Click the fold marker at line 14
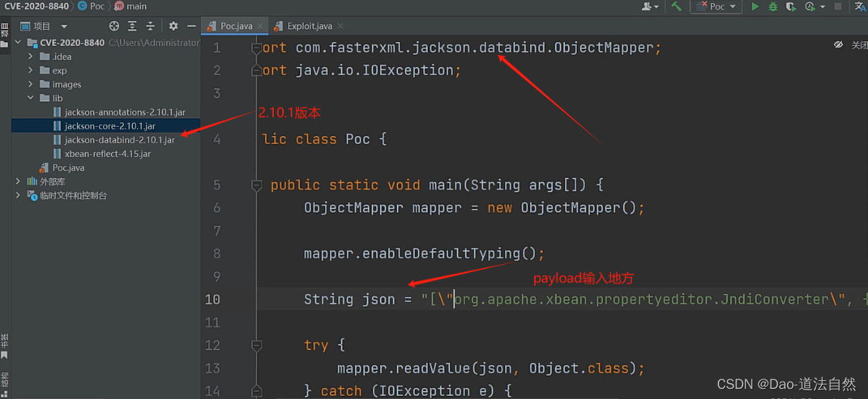This screenshot has width=868, height=399. tap(256, 391)
